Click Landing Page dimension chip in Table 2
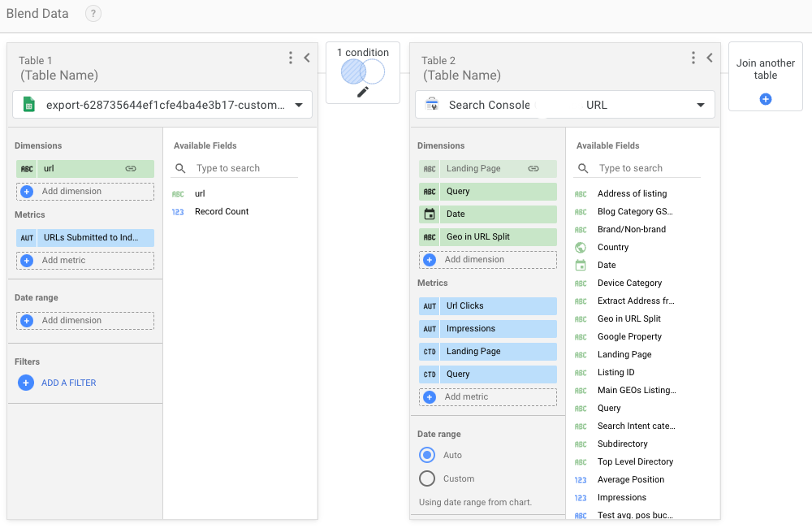Viewport: 812px width, 528px height. click(x=488, y=168)
